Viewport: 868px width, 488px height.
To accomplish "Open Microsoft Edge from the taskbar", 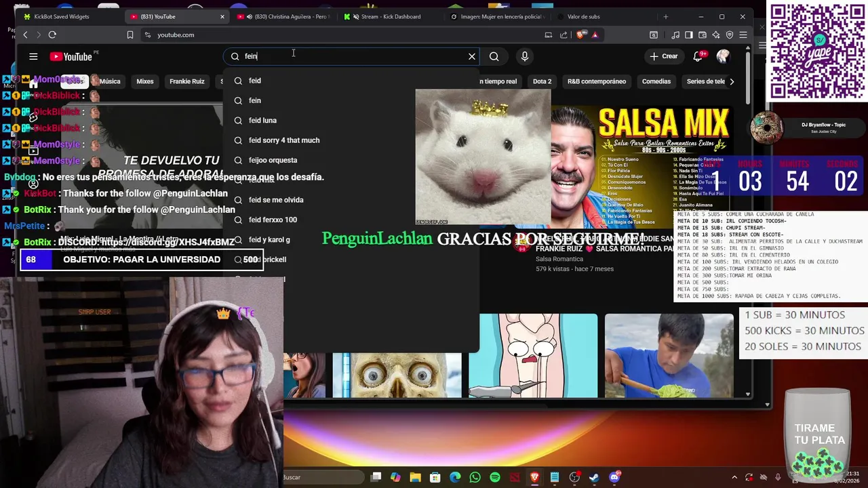I will click(x=455, y=477).
